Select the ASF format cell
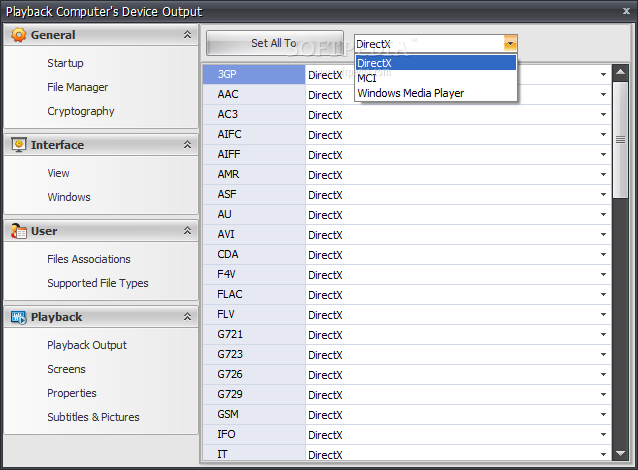Screen dimensions: 638x470 [x=254, y=195]
